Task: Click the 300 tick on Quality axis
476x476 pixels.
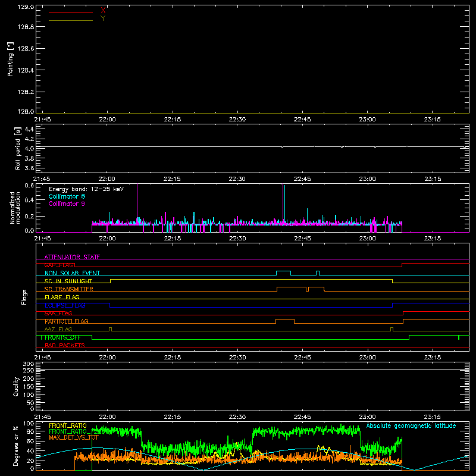Action: [x=29, y=364]
